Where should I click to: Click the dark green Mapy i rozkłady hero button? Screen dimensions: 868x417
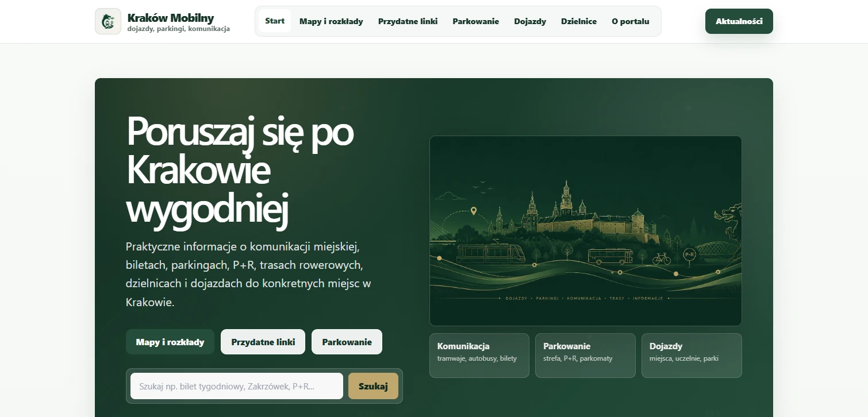(170, 342)
